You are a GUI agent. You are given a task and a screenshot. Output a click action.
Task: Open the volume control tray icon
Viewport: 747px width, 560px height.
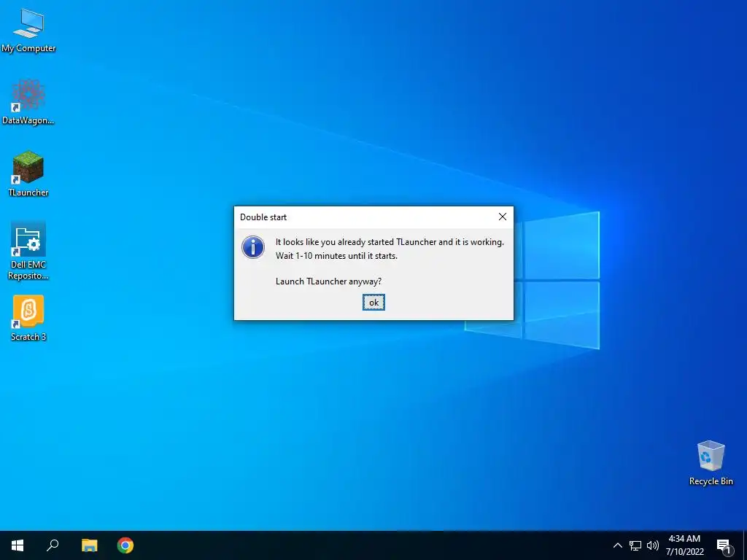click(x=653, y=545)
